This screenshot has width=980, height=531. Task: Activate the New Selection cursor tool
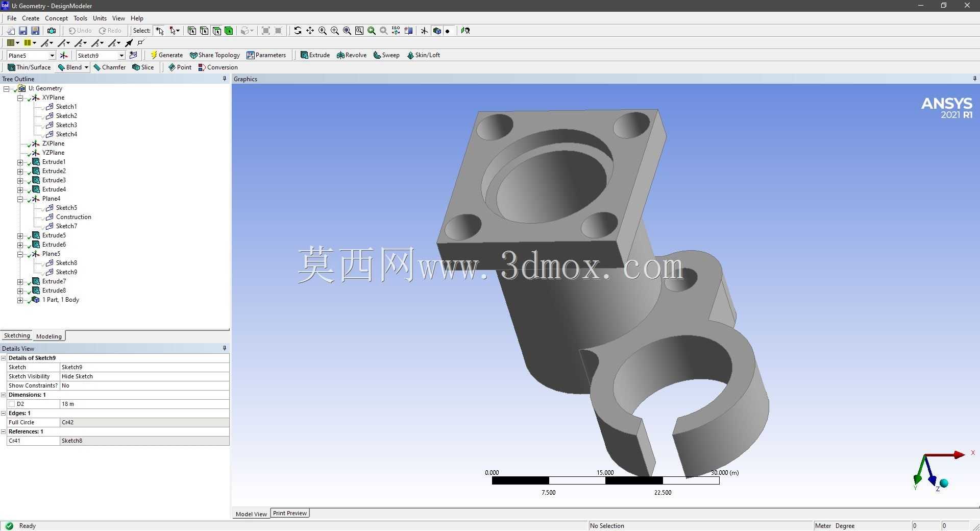coord(160,31)
